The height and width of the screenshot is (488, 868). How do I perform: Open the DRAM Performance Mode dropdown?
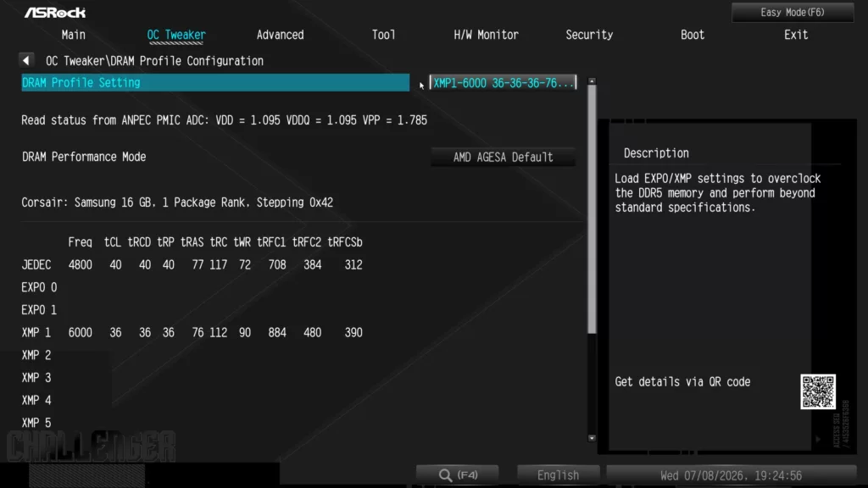pyautogui.click(x=503, y=157)
